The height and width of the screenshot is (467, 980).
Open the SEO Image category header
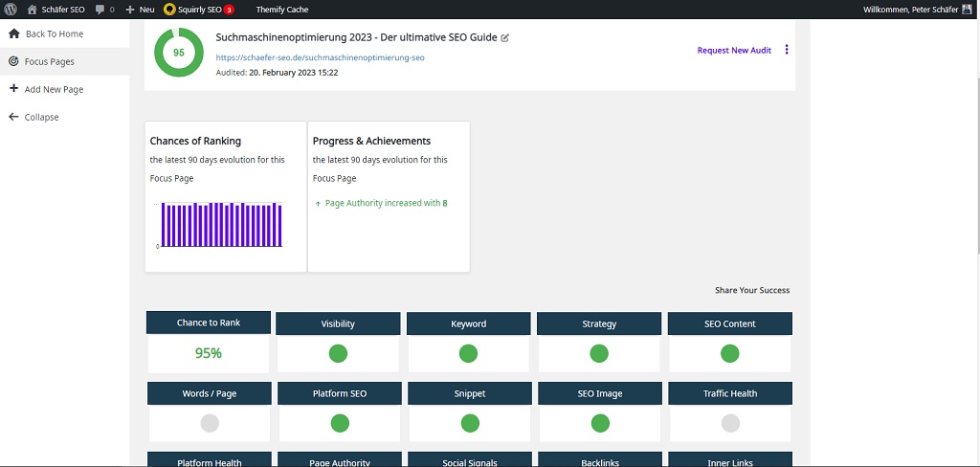pos(600,393)
